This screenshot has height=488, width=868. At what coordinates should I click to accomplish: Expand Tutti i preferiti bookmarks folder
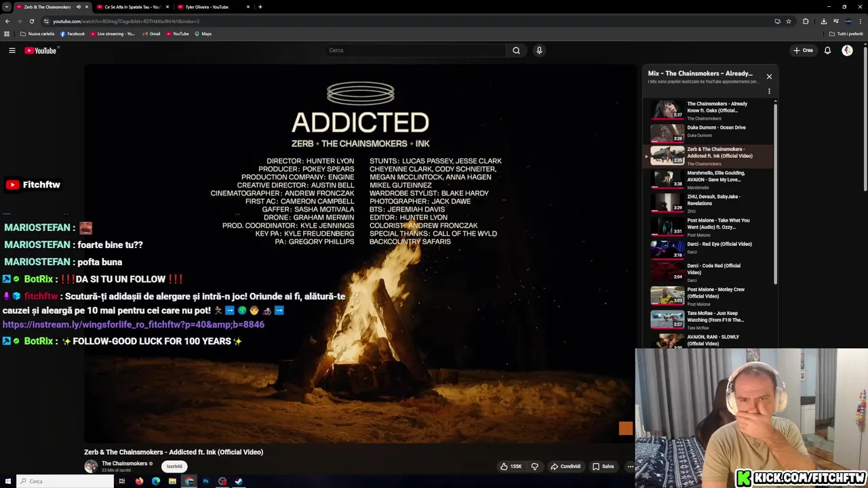(846, 34)
